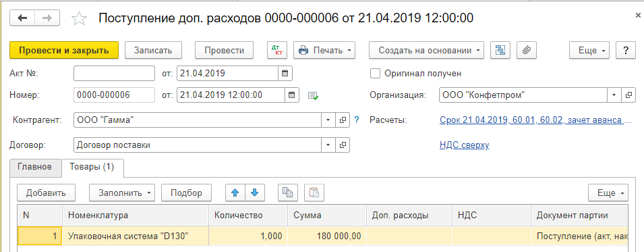
Task: Open document structure icon in toolbar
Action: pyautogui.click(x=500, y=50)
